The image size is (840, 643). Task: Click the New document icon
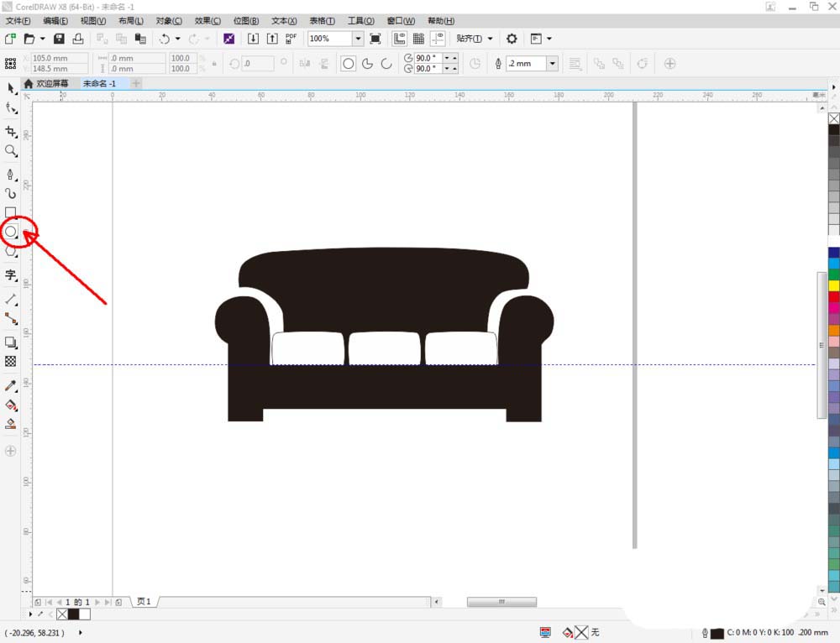(10, 39)
